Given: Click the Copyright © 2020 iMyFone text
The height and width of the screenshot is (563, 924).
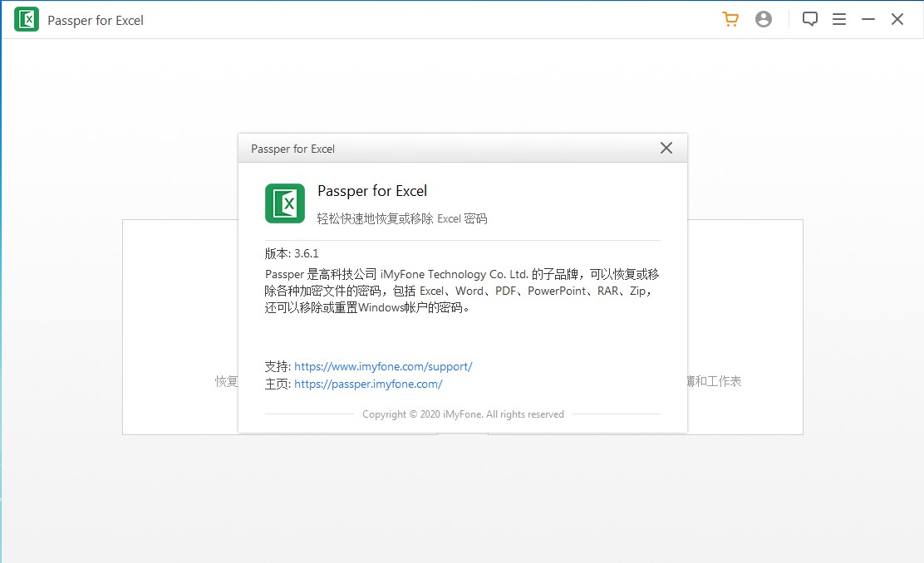Looking at the screenshot, I should coord(463,414).
